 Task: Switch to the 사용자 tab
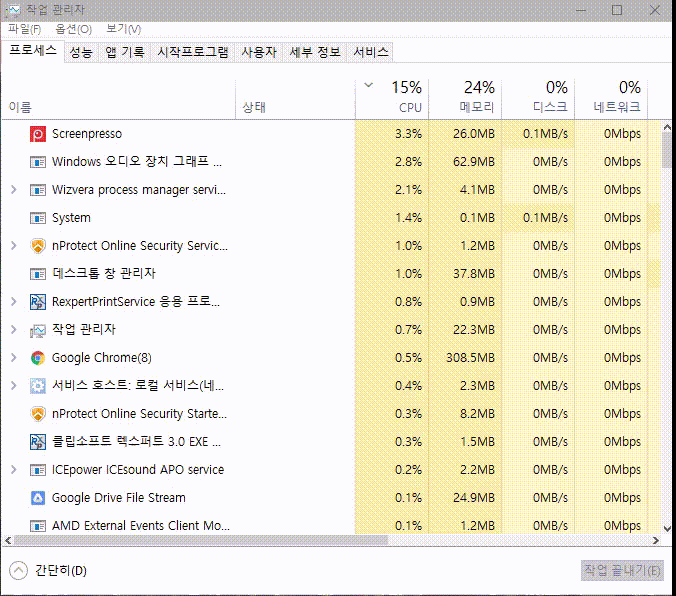click(x=259, y=53)
